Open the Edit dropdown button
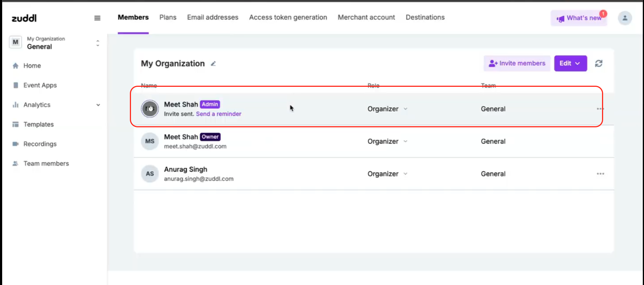The height and width of the screenshot is (285, 644). (570, 63)
